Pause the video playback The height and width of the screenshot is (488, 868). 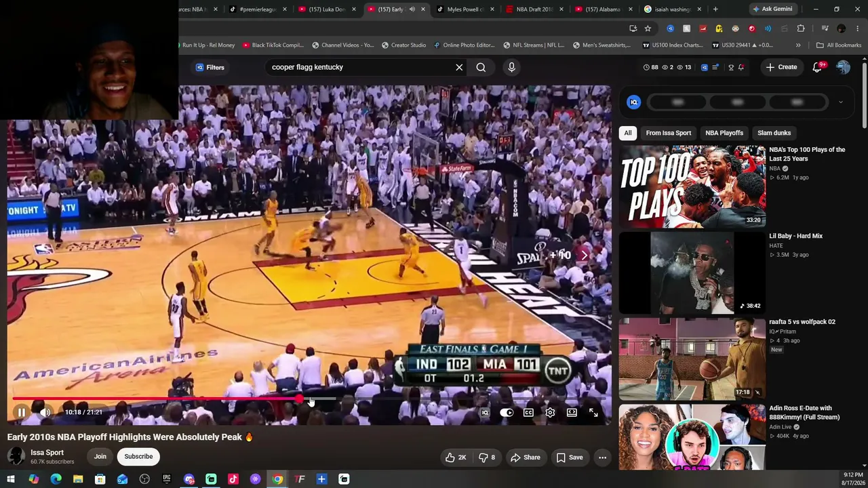21,412
